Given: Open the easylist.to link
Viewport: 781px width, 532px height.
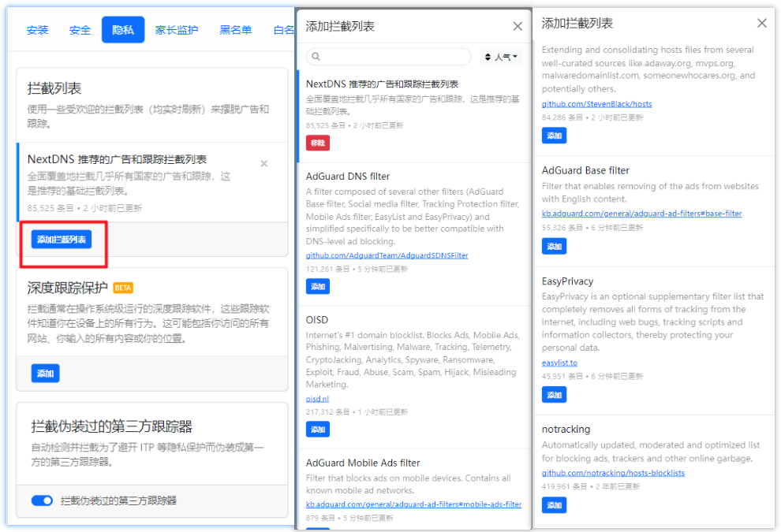Looking at the screenshot, I should pos(559,363).
